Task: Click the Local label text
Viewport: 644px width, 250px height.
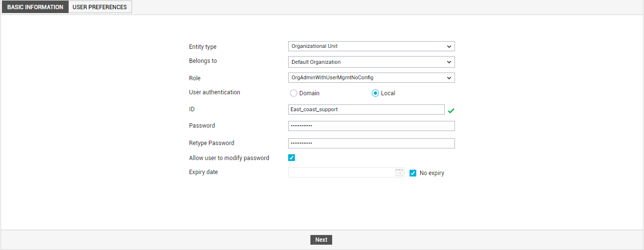Action: pyautogui.click(x=388, y=93)
